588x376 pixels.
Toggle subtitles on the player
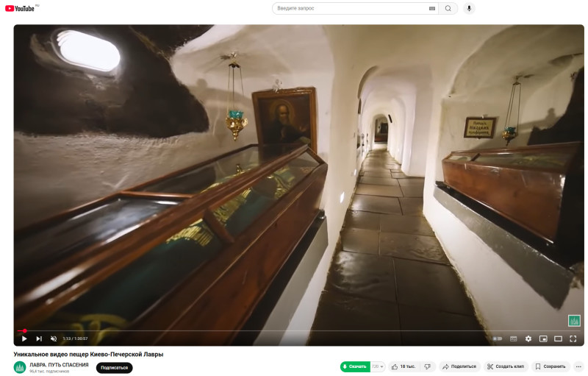(x=513, y=338)
